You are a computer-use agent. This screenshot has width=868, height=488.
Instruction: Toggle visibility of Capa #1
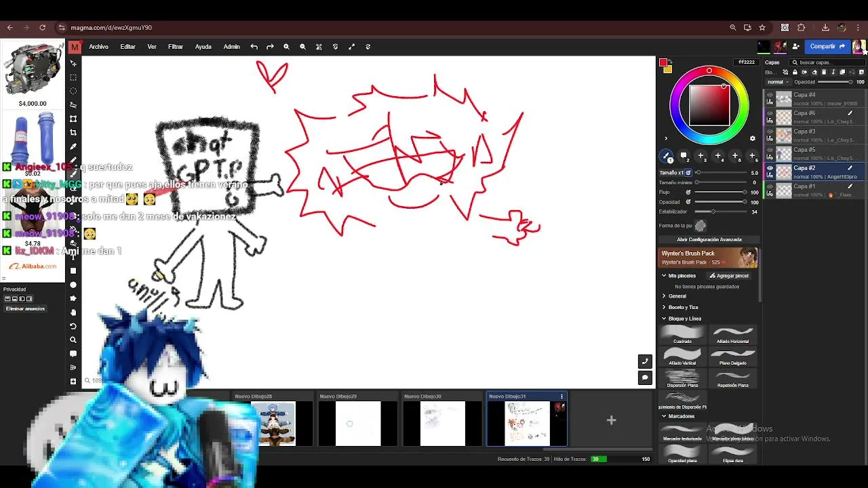click(770, 186)
